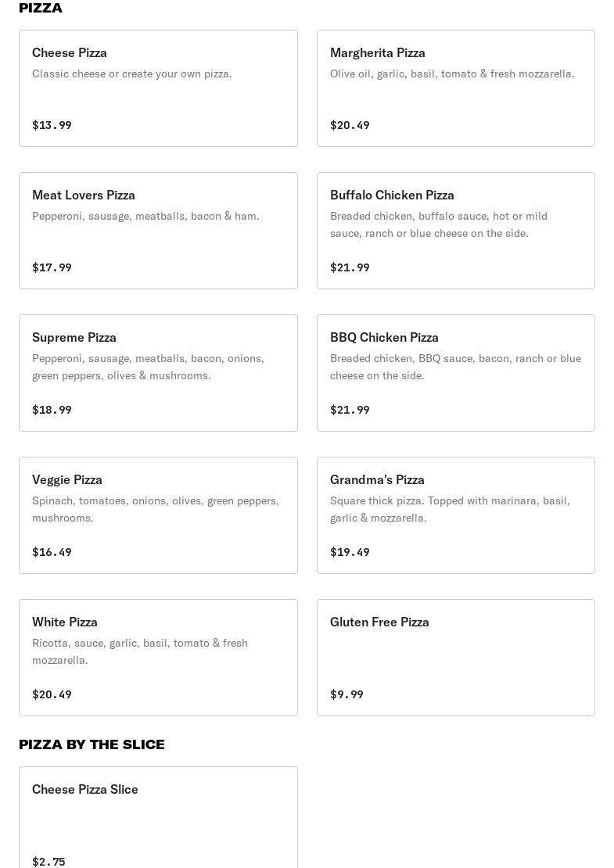
Task: Click the $17.99 Meat Lovers price
Action: [52, 267]
